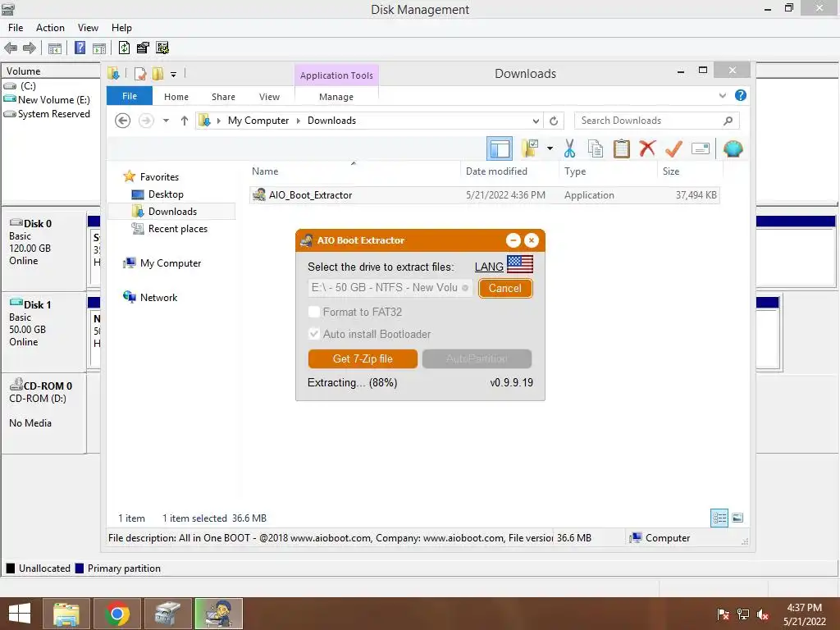Image resolution: width=840 pixels, height=630 pixels.
Task: Cancel the AIO Boot extraction
Action: (505, 288)
